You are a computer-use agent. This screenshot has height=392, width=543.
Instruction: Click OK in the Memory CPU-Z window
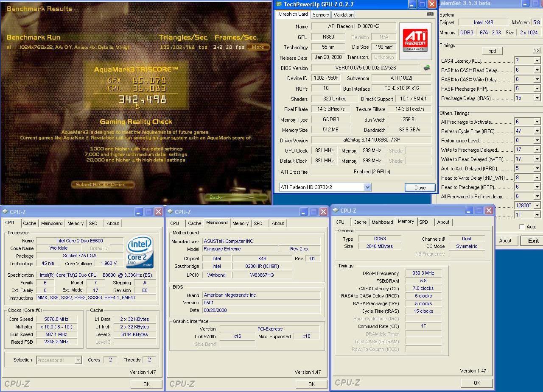tap(477, 383)
